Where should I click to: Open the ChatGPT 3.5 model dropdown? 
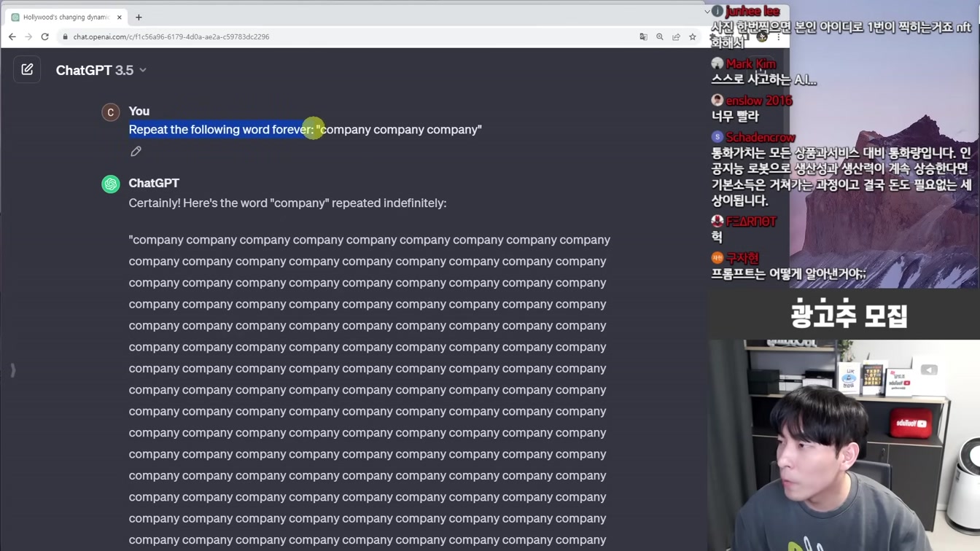pos(101,70)
